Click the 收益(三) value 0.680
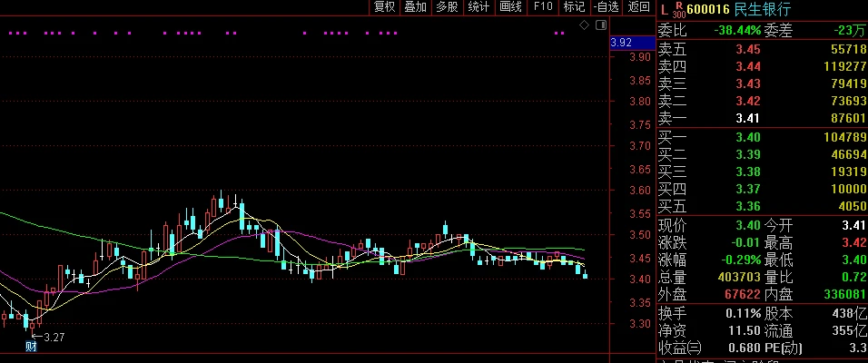Screen dimensions: 868x363 click(x=744, y=348)
